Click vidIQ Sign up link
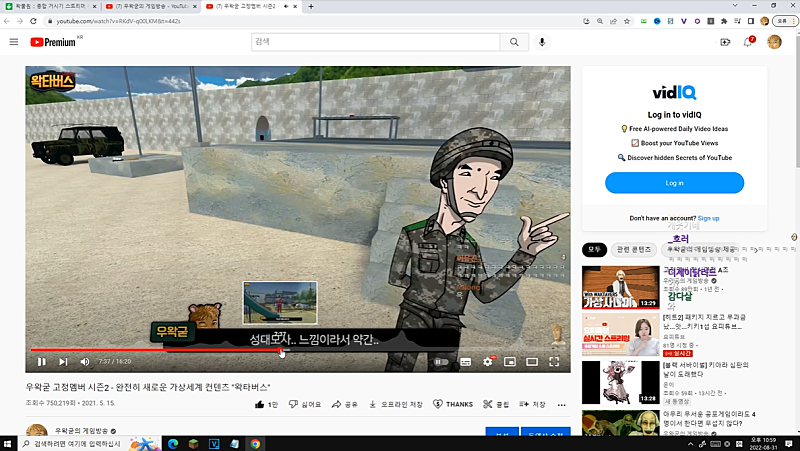 [x=708, y=218]
